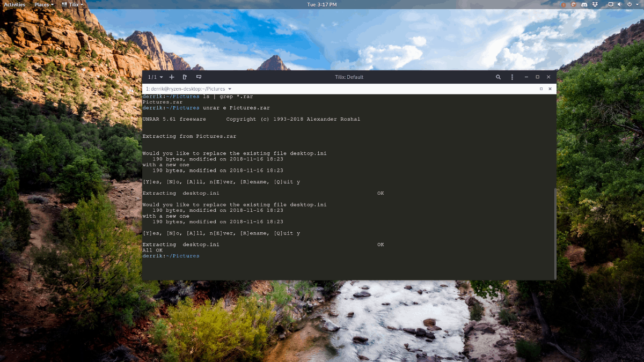644x362 pixels.
Task: Open the Places menu
Action: tap(43, 4)
